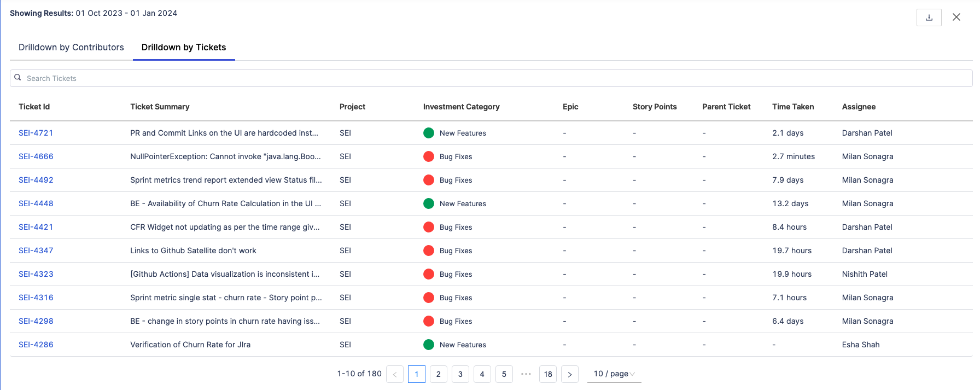Jump to last page 18

tap(547, 374)
